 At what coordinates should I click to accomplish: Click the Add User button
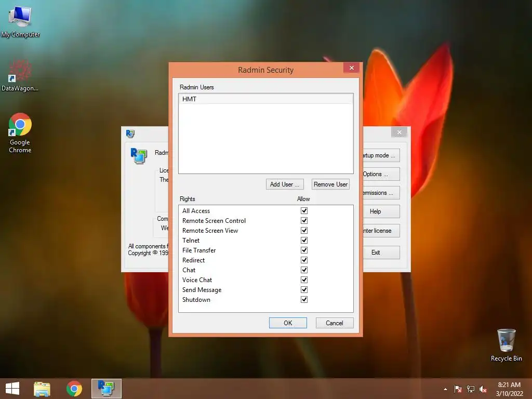click(x=285, y=184)
